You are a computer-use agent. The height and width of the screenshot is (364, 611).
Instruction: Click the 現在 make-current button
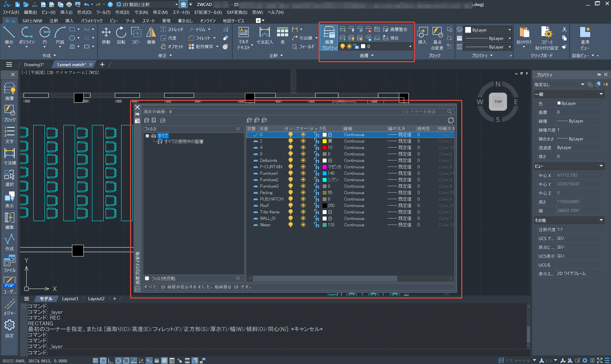[391, 38]
